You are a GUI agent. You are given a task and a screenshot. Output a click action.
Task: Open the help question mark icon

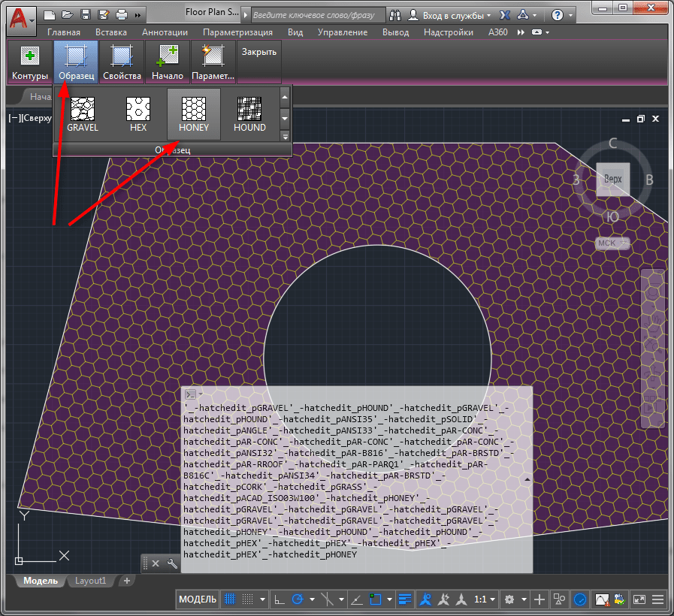(x=557, y=16)
